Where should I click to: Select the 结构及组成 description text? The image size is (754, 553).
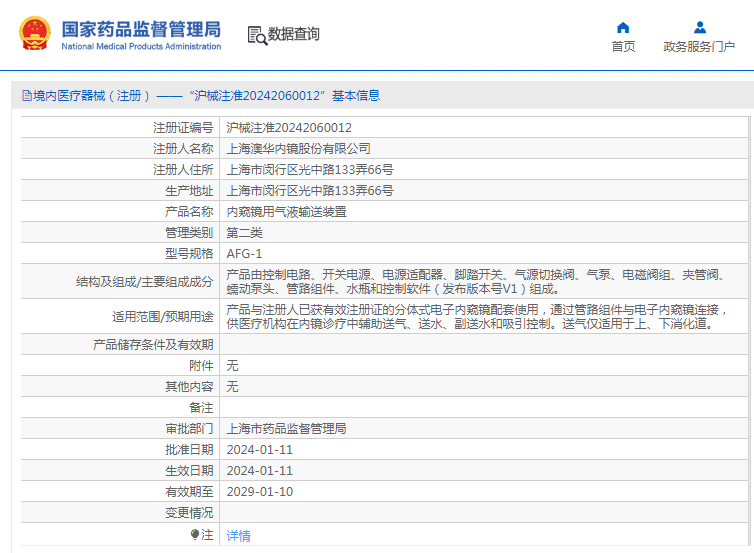475,281
